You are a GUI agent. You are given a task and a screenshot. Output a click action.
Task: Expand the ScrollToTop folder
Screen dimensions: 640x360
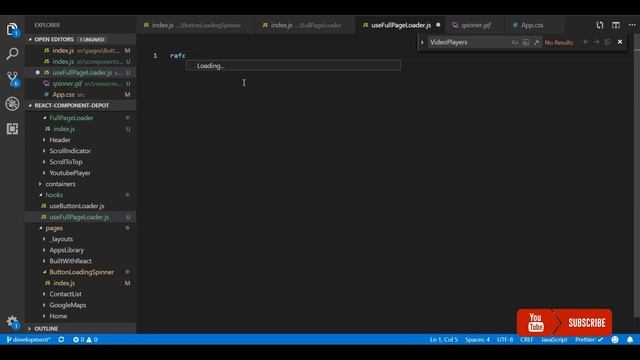[x=66, y=162]
